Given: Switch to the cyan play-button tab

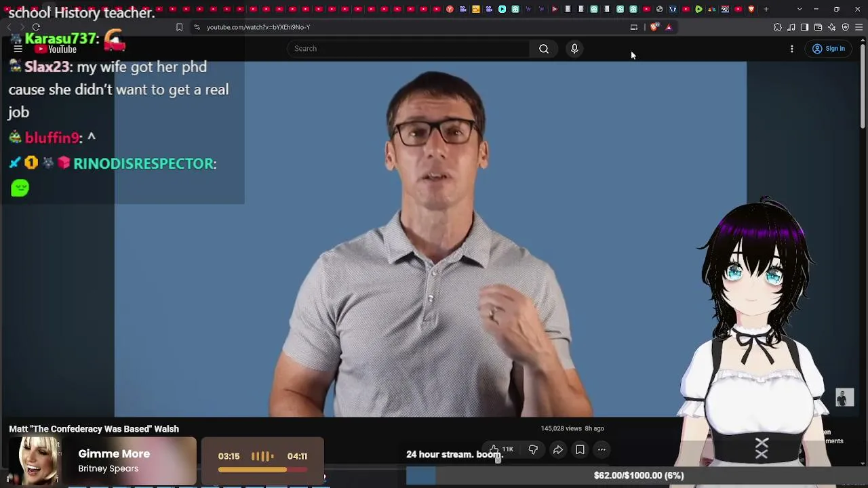Looking at the screenshot, I should coord(502,9).
